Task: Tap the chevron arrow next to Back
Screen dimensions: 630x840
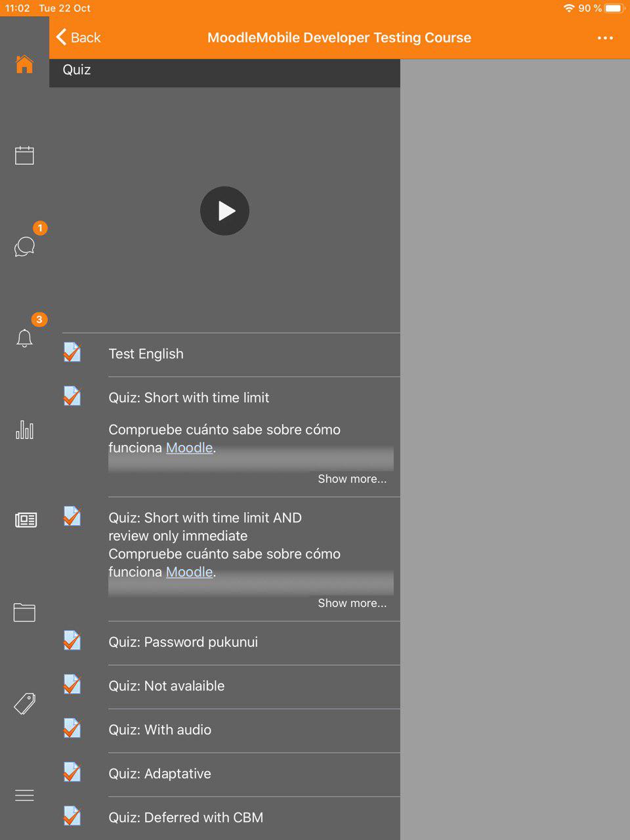Action: point(61,37)
